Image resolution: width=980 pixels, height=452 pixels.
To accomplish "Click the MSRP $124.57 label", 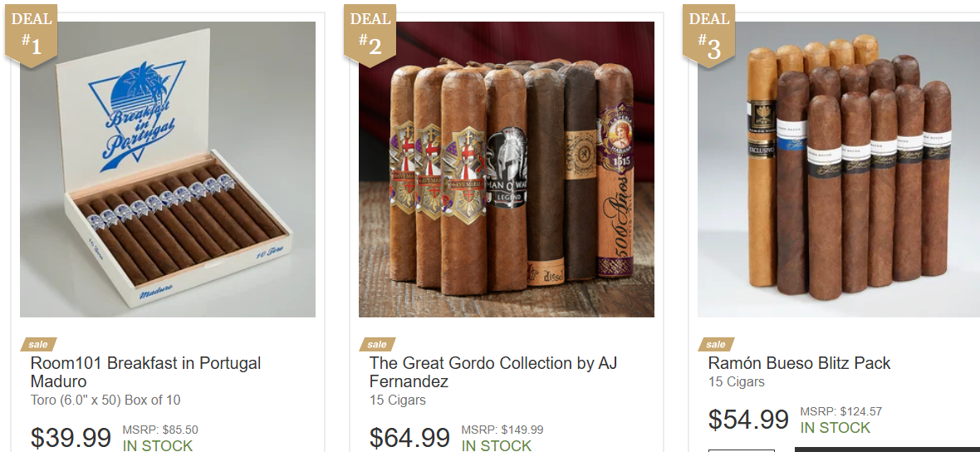I will (x=840, y=411).
